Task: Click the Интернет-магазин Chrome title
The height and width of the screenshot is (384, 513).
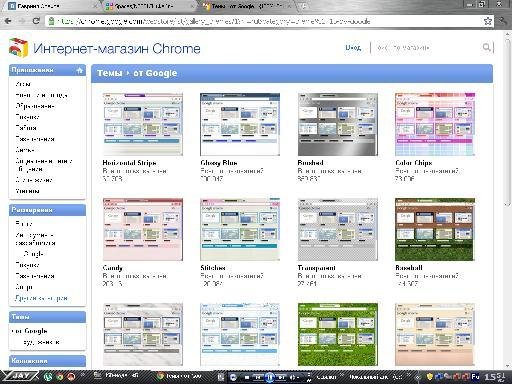Action: tap(117, 49)
